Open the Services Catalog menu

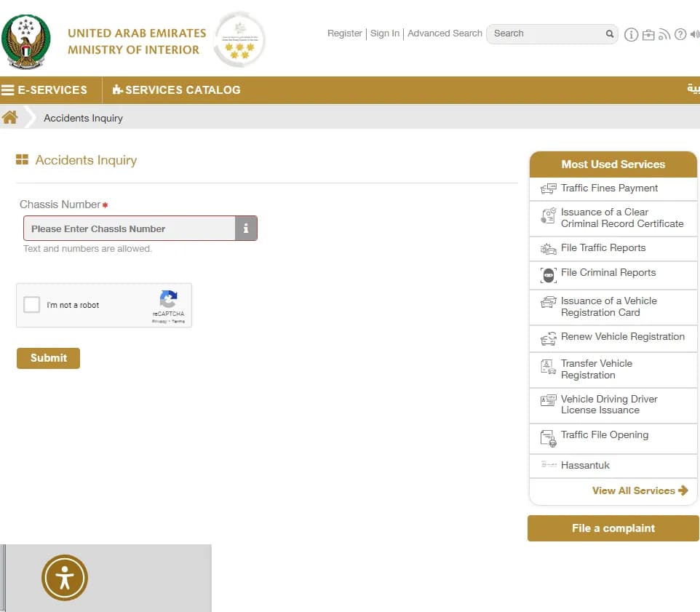tap(176, 90)
